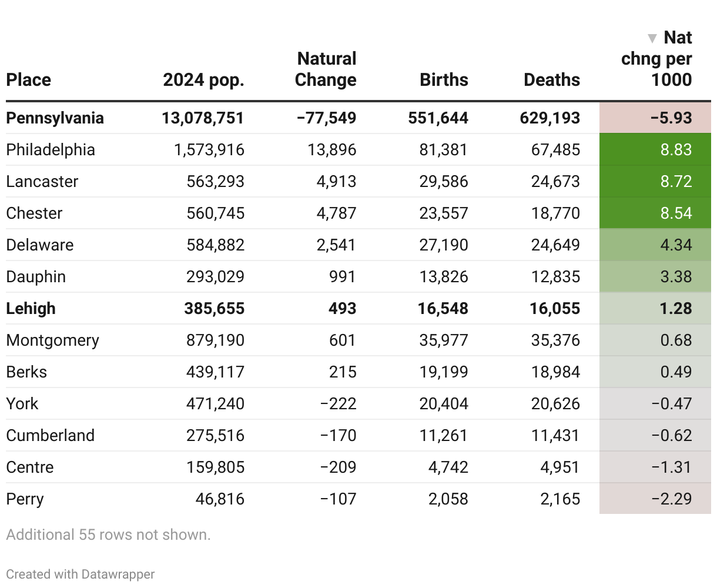Click the Deaths column header
This screenshot has height=588, width=717.
click(551, 80)
